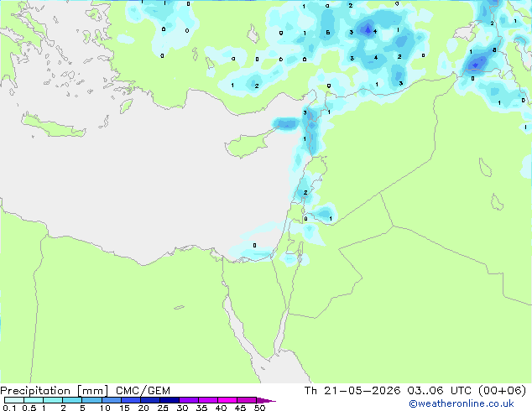
Task: Click the "Precipitation [mm]" title text
Action: (x=55, y=391)
